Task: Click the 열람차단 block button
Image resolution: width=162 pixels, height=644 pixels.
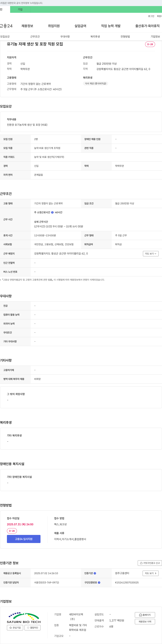Action: pyautogui.click(x=32, y=628)
